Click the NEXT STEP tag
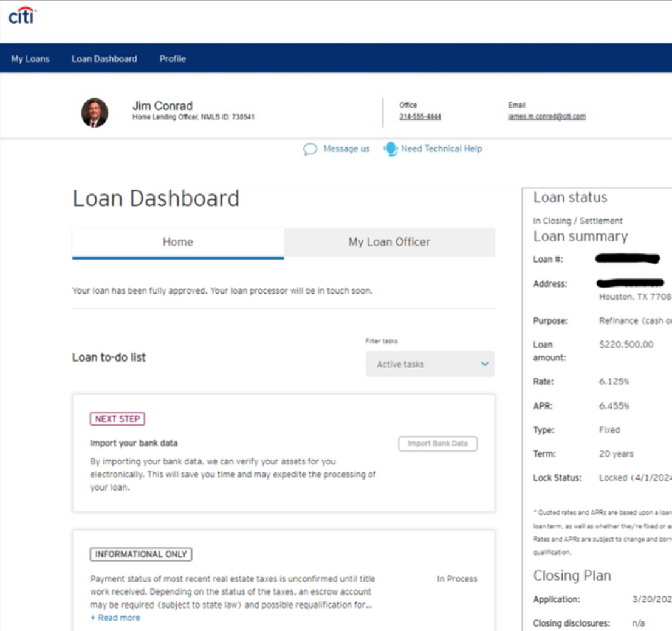 click(x=117, y=419)
